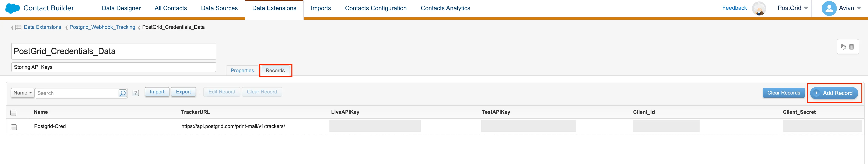This screenshot has height=164, width=868.
Task: Check the select-all records checkbox
Action: pos(14,113)
